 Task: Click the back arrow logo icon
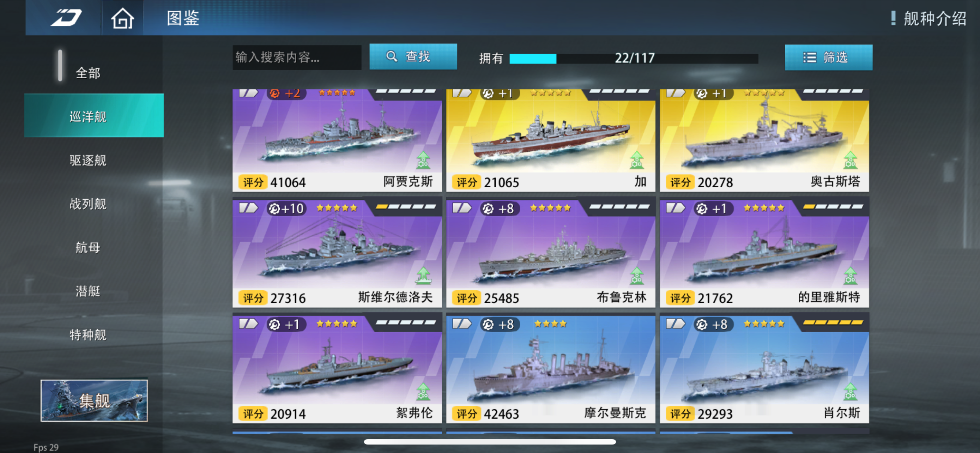coord(66,18)
